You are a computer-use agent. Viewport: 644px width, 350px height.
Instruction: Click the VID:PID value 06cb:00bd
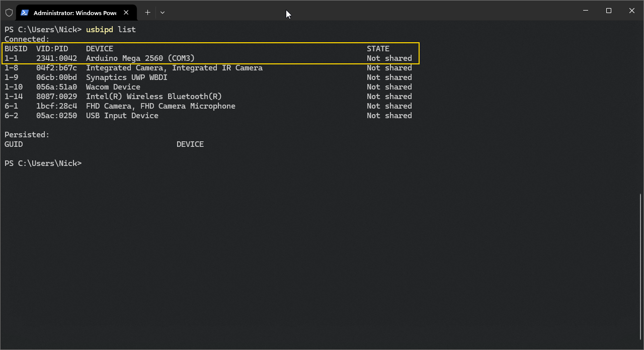[57, 77]
